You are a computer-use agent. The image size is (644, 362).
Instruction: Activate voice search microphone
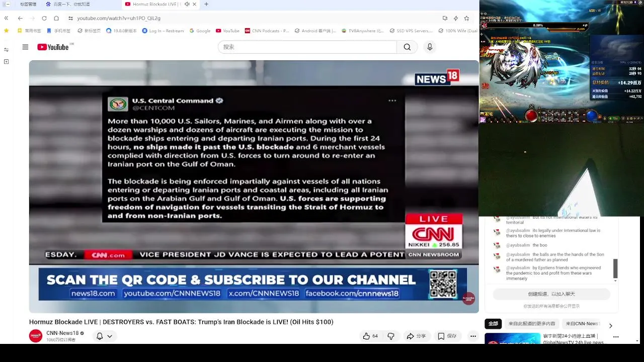point(430,47)
